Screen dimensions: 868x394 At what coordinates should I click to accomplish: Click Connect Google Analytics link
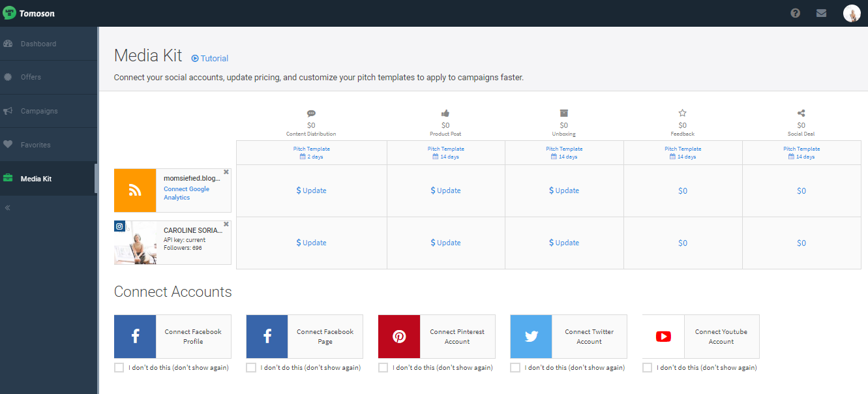click(187, 193)
